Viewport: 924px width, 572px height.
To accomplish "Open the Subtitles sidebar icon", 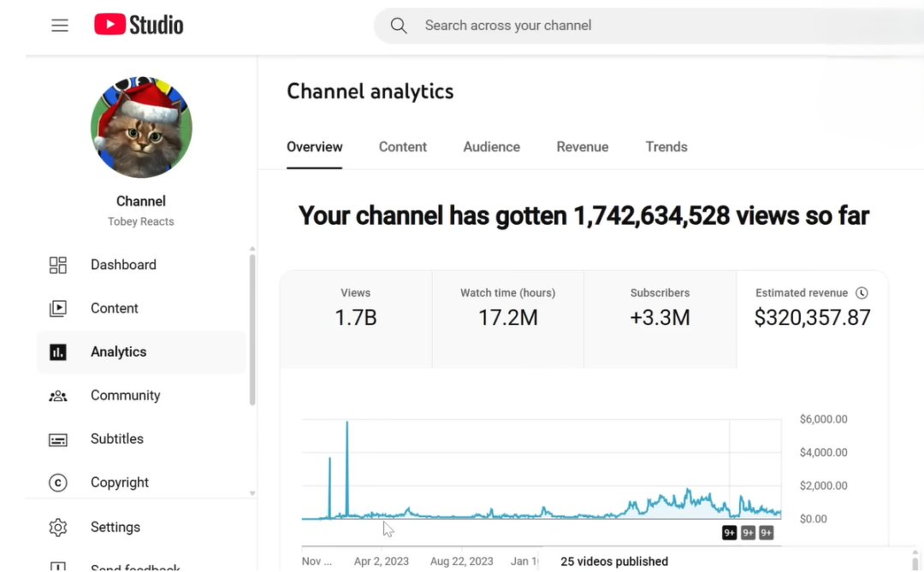I will (x=58, y=439).
